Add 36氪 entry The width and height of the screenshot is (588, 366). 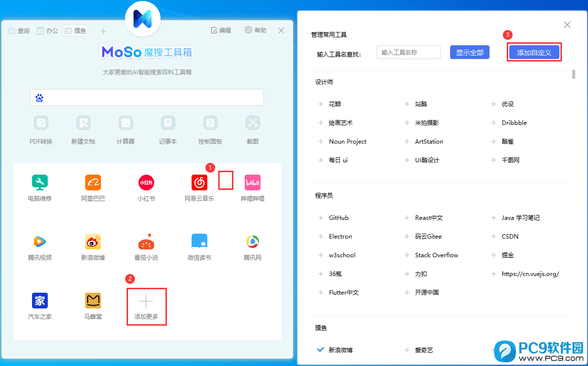click(321, 274)
